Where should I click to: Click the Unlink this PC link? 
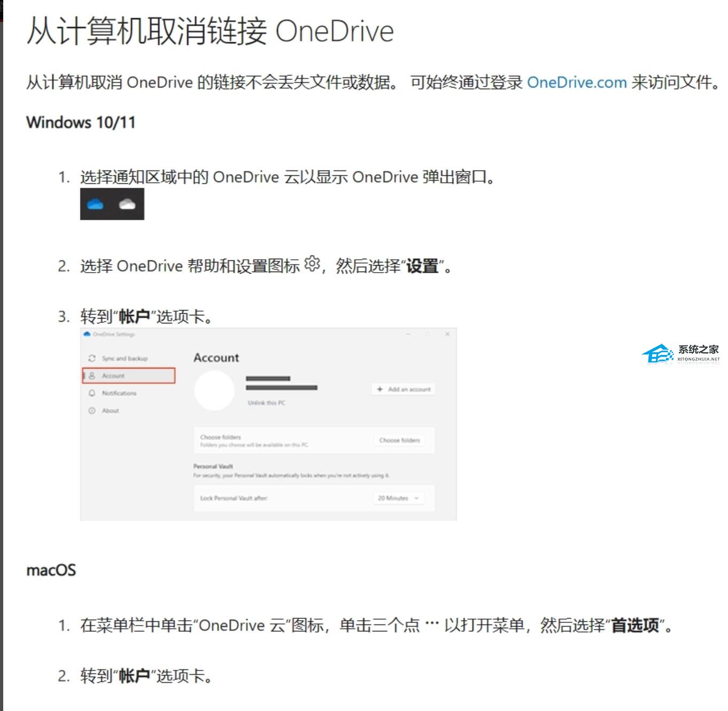[x=266, y=403]
